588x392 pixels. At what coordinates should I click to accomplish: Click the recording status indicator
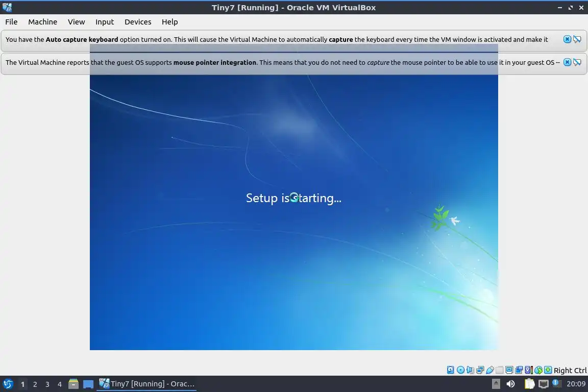coord(519,370)
